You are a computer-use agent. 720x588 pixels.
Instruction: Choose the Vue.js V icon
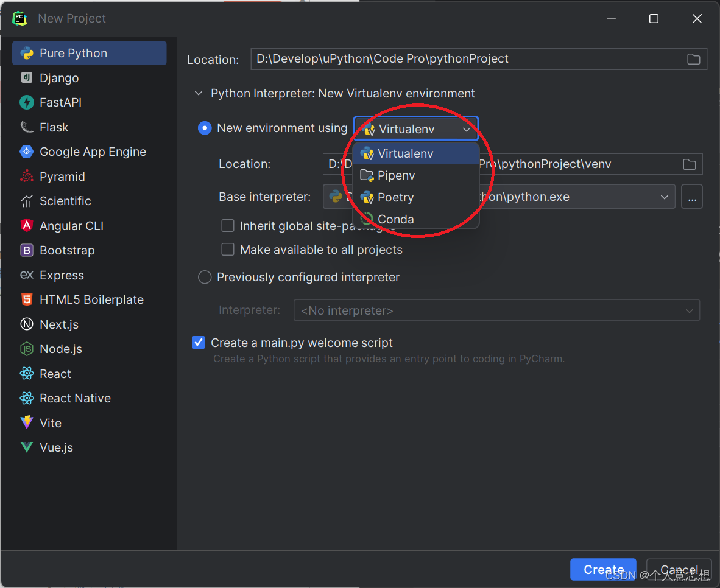(27, 447)
